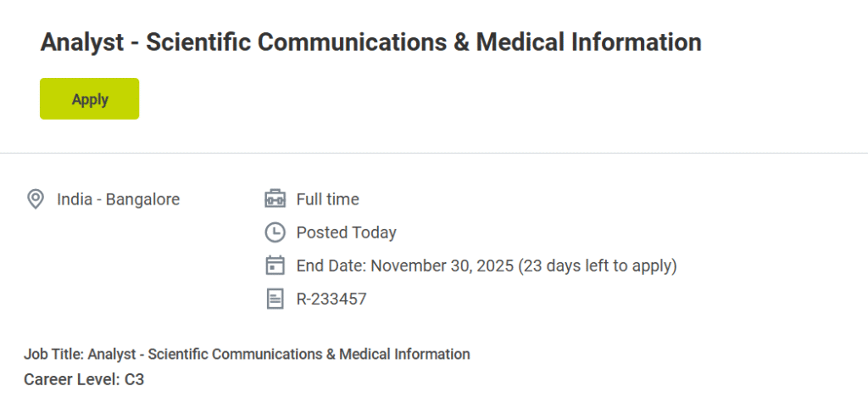Click the horizontal divider below Apply
The height and width of the screenshot is (414, 868).
pos(434,153)
